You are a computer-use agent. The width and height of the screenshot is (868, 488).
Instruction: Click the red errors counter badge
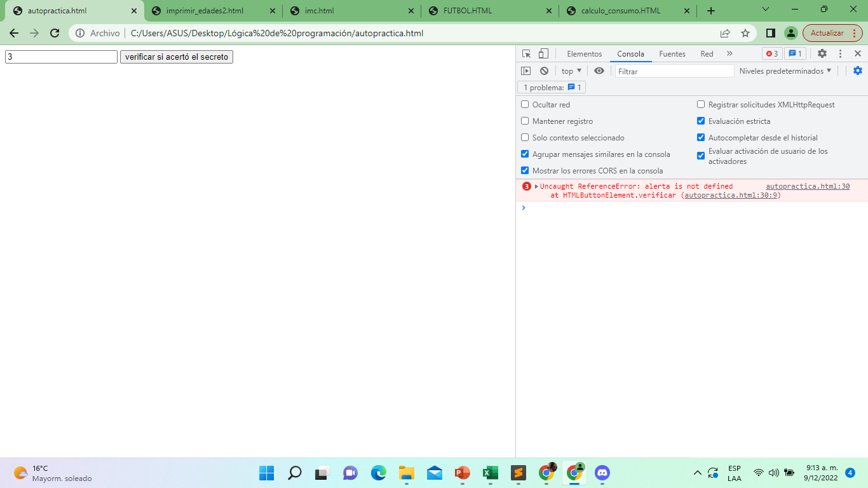(x=772, y=54)
